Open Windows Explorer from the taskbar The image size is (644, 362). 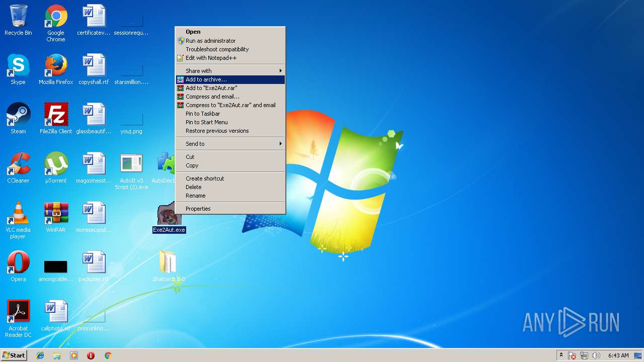click(x=57, y=355)
